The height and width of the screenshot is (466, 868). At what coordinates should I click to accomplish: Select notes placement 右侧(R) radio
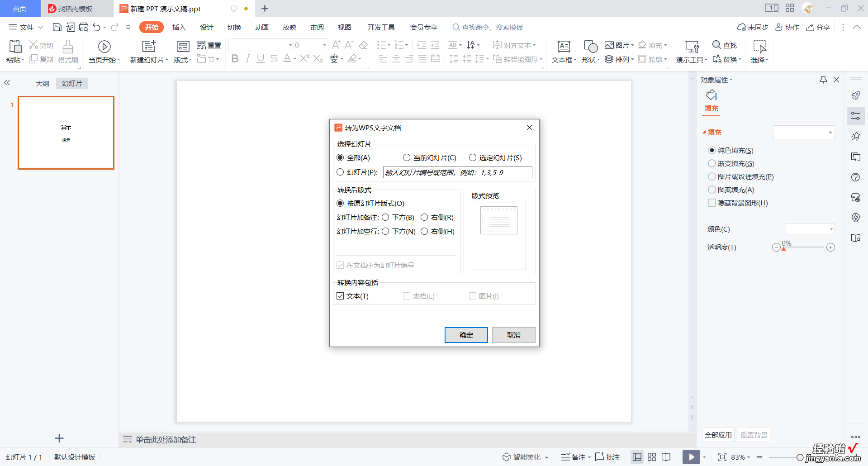coord(424,217)
